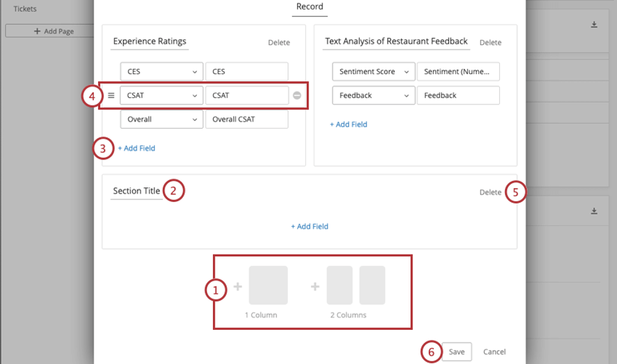Edit the Overall CSAT label field
Viewport: 617px width, 364px height.
(x=246, y=119)
